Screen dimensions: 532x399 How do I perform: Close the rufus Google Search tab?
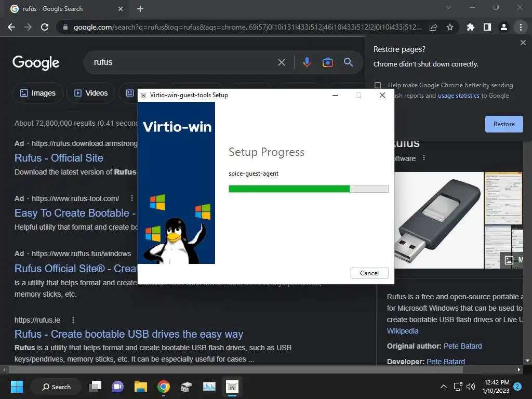click(x=121, y=9)
